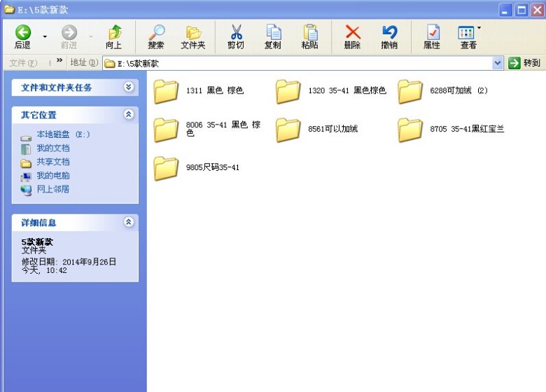This screenshot has height=392, width=546.
Task: Click the Paste (粘贴) clipboard icon
Action: pos(309,32)
